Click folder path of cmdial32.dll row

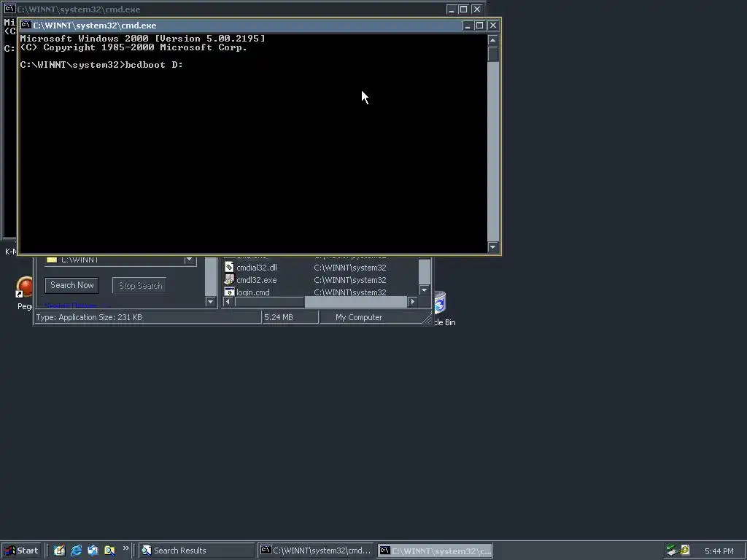coord(350,268)
